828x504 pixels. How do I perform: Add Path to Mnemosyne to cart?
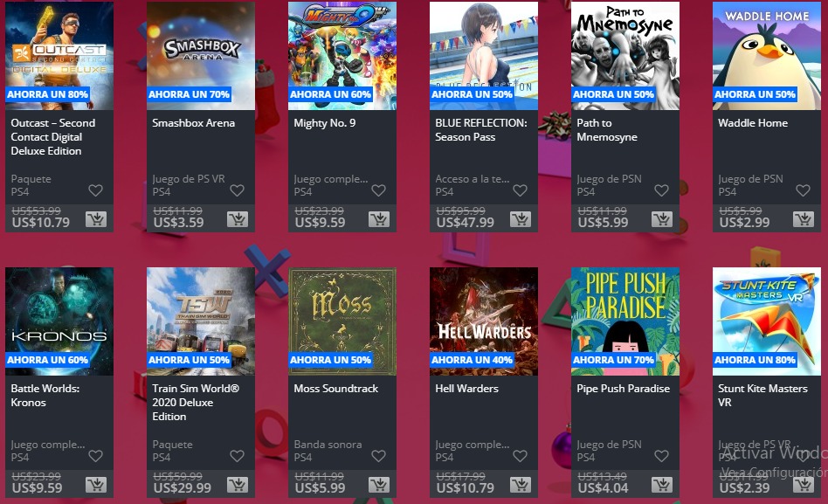pyautogui.click(x=662, y=218)
